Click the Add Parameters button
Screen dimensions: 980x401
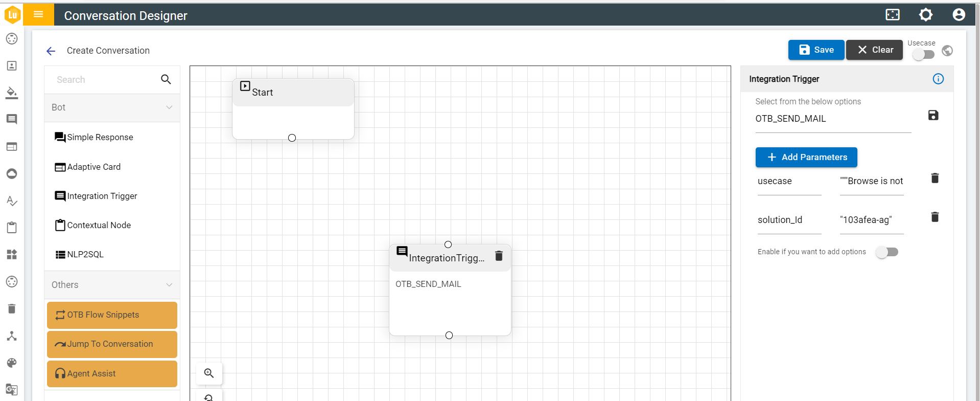pyautogui.click(x=806, y=157)
